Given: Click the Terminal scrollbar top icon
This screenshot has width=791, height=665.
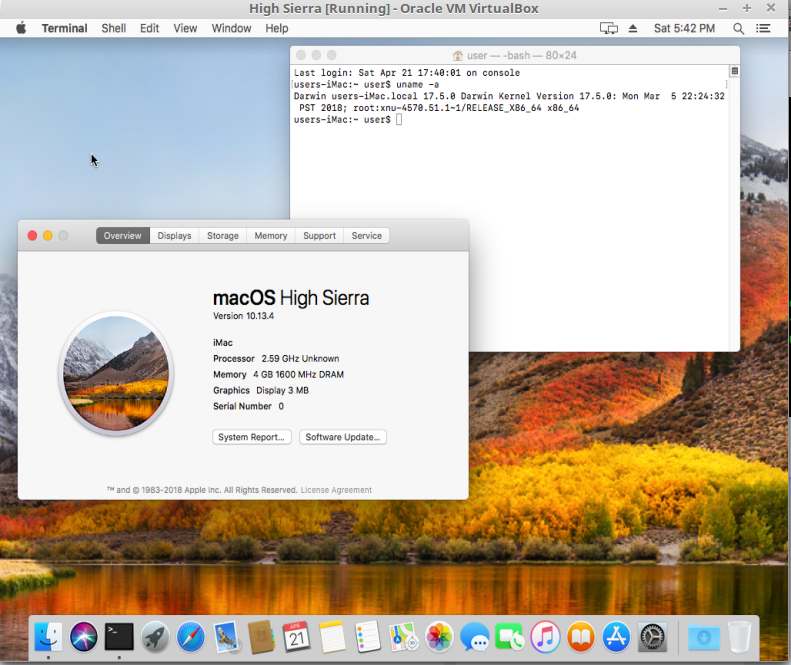Looking at the screenshot, I should point(734,72).
